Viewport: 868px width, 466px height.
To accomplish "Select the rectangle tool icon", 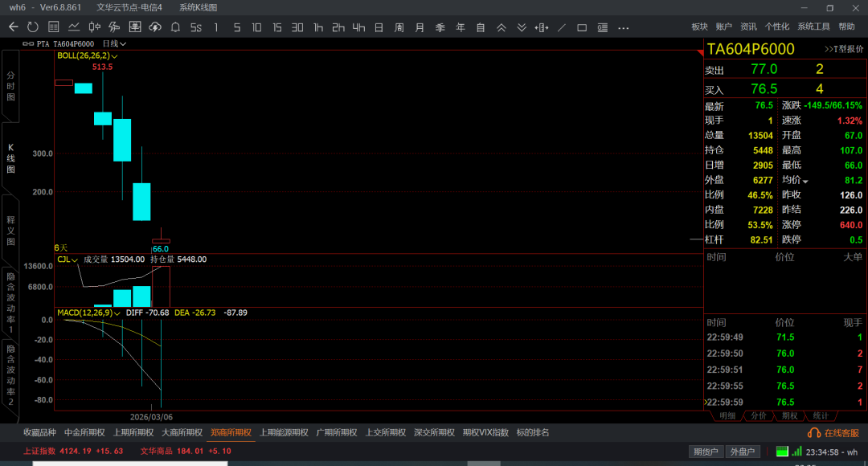I will [x=582, y=27].
